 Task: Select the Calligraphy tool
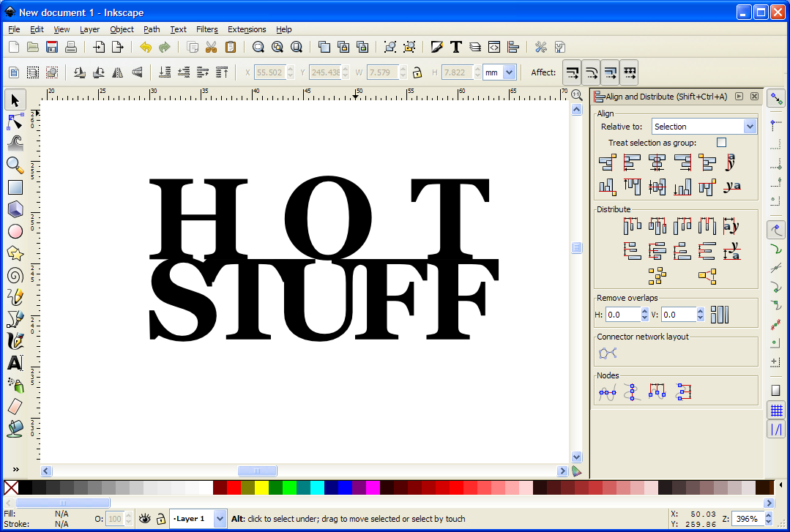15,341
